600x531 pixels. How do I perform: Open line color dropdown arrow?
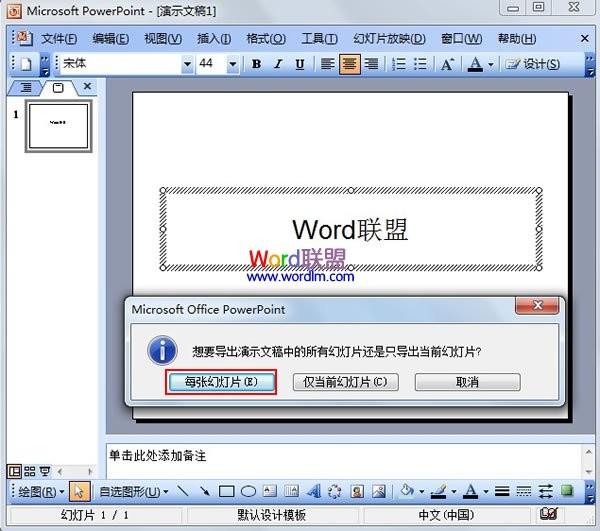pos(454,492)
